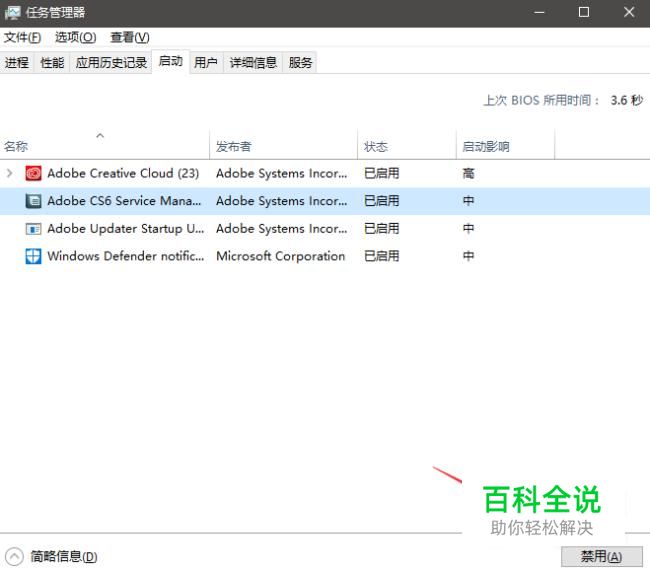Click the 简略信息 circle arrow icon

pos(14,556)
